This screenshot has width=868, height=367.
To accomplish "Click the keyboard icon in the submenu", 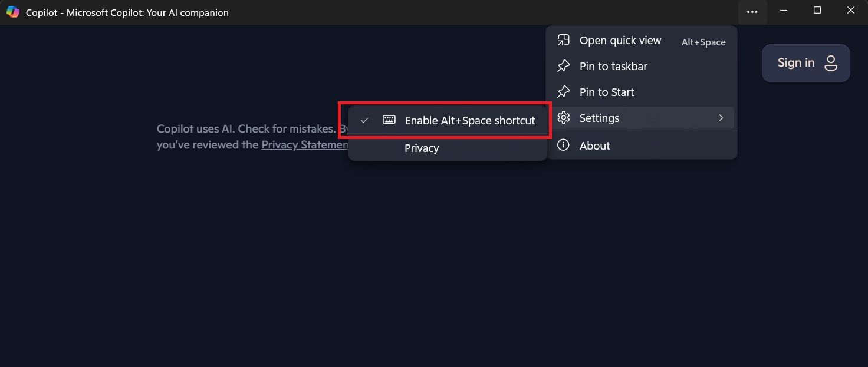I will (389, 120).
